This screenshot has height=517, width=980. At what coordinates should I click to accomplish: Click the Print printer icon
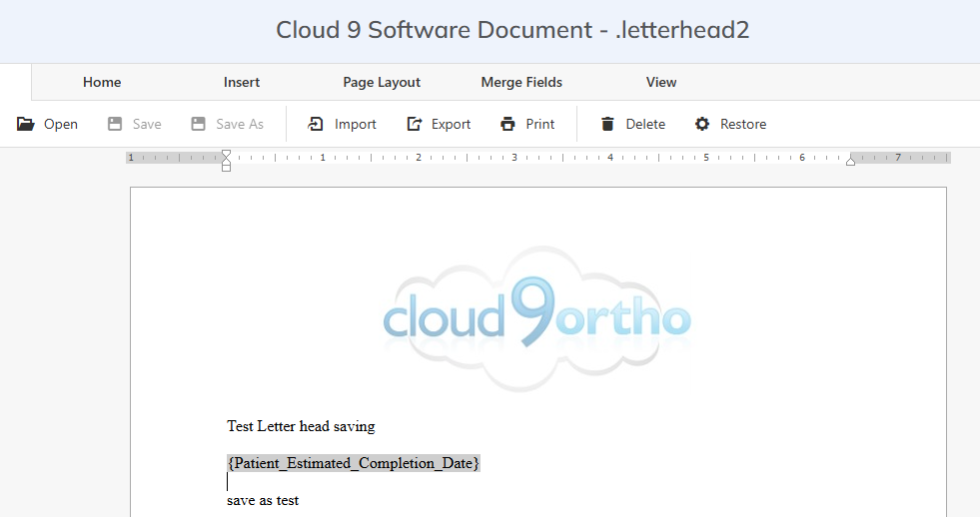tap(507, 124)
